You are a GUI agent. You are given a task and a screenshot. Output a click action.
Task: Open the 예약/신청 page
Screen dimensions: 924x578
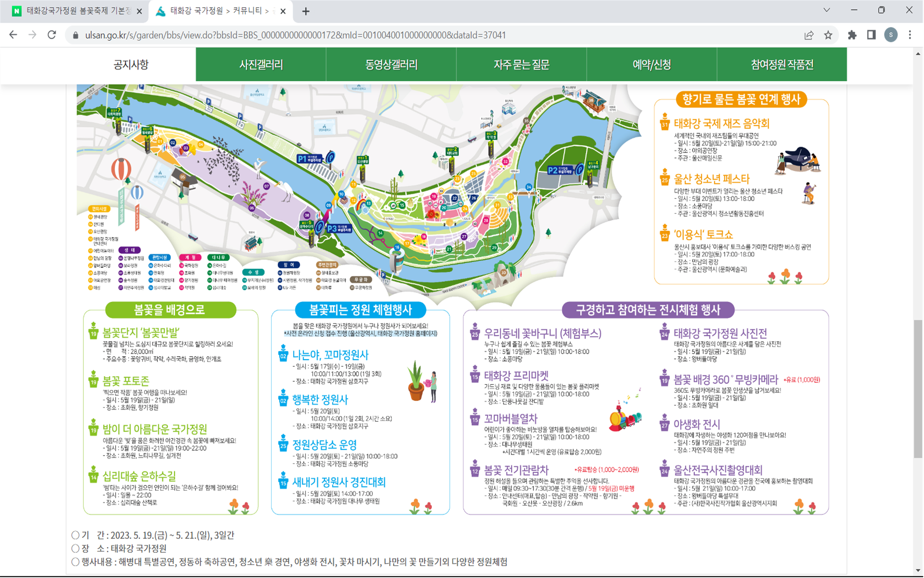point(652,64)
